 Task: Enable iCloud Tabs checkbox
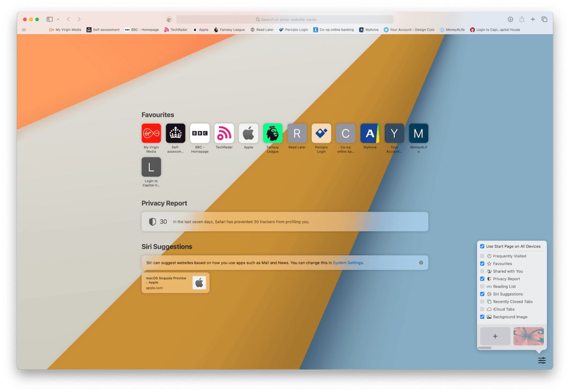tap(482, 309)
